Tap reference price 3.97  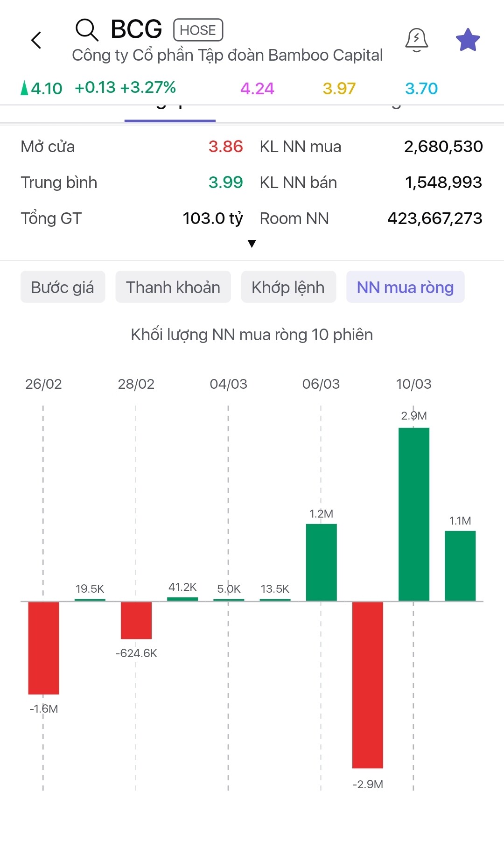coord(339,88)
